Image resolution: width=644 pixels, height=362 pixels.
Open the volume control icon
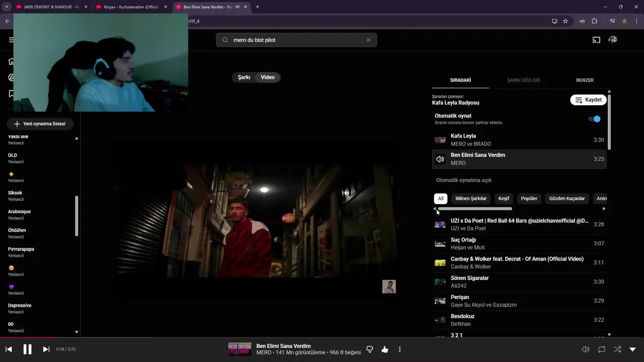pyautogui.click(x=586, y=349)
